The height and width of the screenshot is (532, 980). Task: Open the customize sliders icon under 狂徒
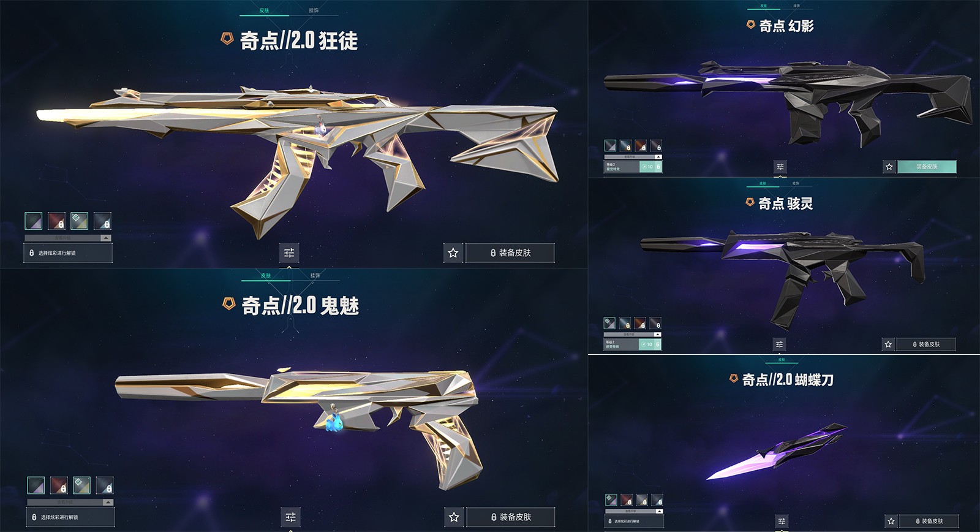289,253
